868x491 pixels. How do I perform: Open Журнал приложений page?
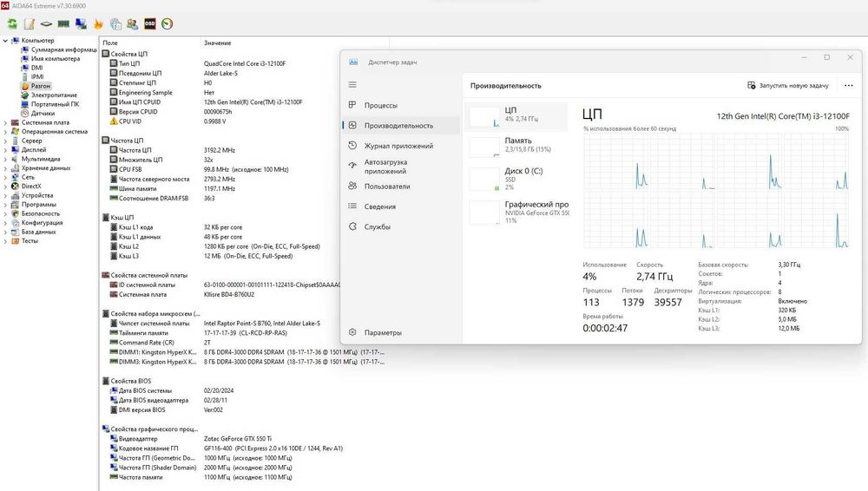coord(401,146)
